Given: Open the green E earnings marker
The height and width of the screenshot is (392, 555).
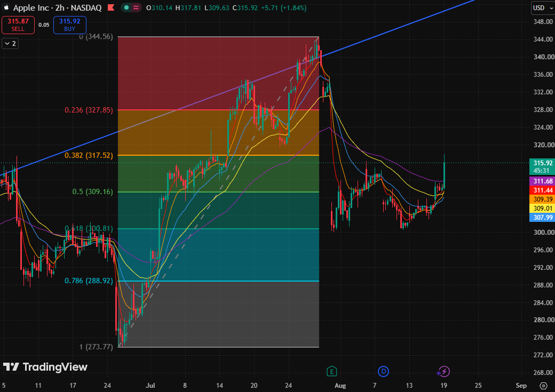Looking at the screenshot, I should [331, 372].
